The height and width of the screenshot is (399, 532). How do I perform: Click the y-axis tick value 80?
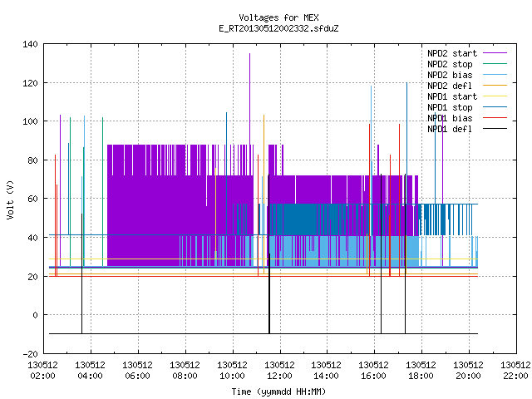tap(32, 160)
